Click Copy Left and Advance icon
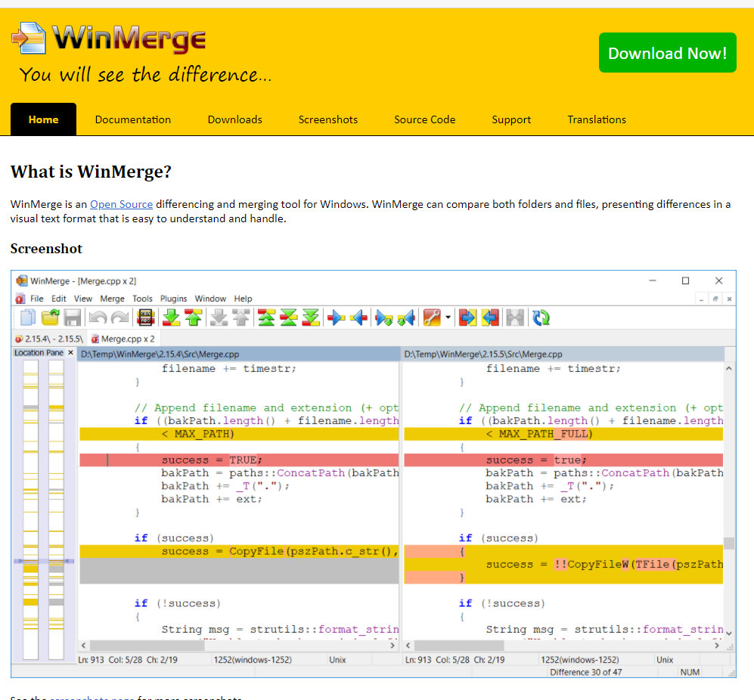Image resolution: width=754 pixels, height=700 pixels. (x=406, y=317)
